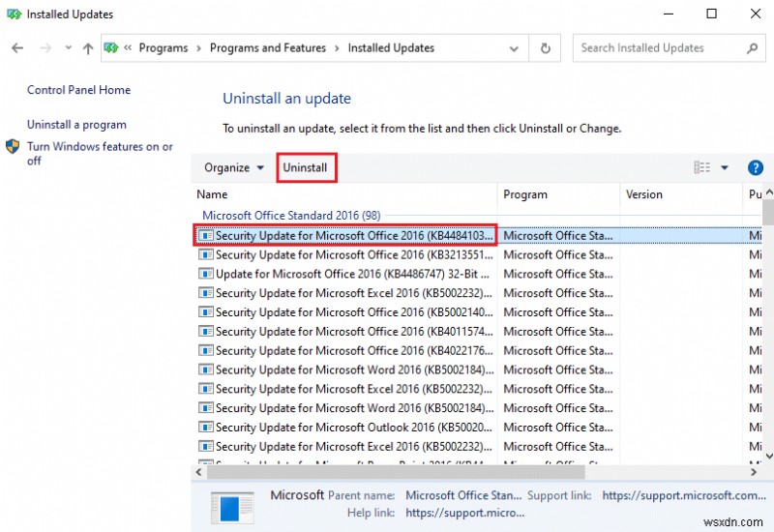The height and width of the screenshot is (532, 774).
Task: Open the Help link URL in details pane
Action: (465, 514)
